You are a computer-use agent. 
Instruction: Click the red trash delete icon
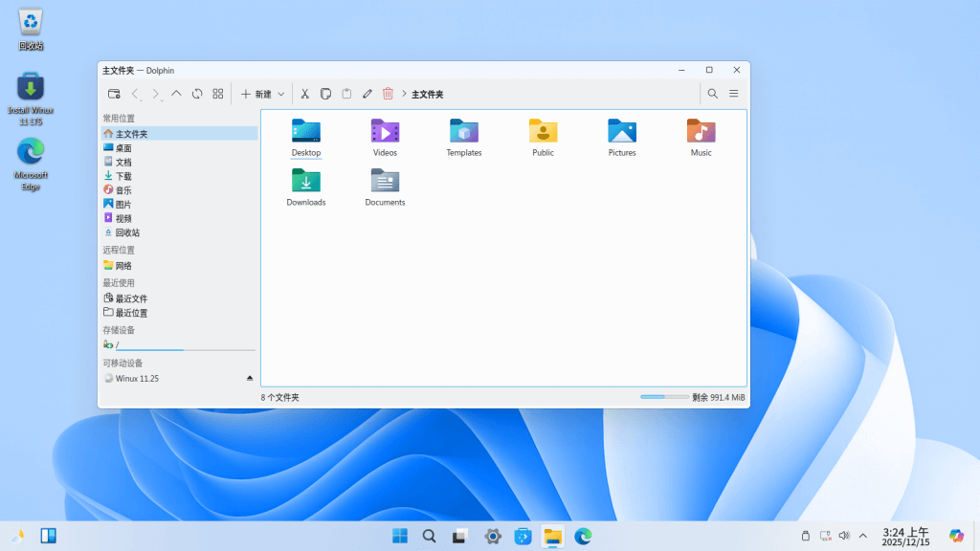[x=389, y=94]
